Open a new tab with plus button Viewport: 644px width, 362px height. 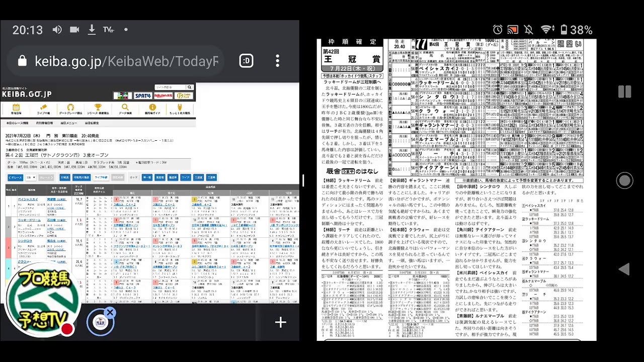[x=280, y=322]
